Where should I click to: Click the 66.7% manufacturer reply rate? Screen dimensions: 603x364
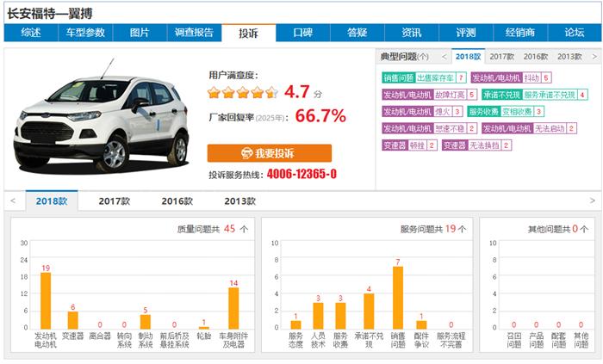coord(320,116)
